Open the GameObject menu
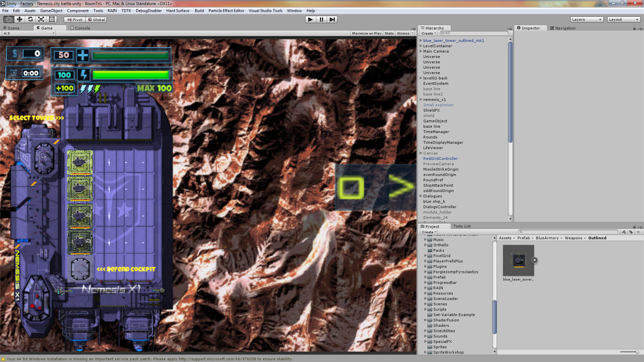644x362 pixels. pyautogui.click(x=51, y=11)
